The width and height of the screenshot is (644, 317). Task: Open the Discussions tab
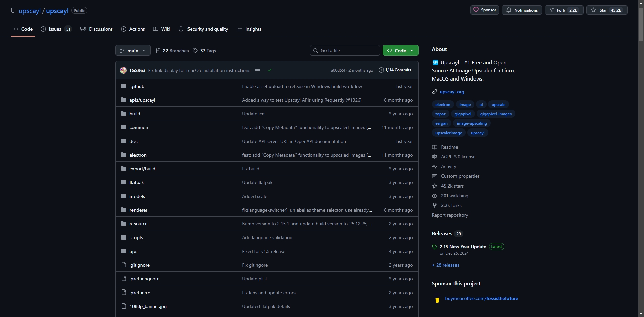(97, 29)
